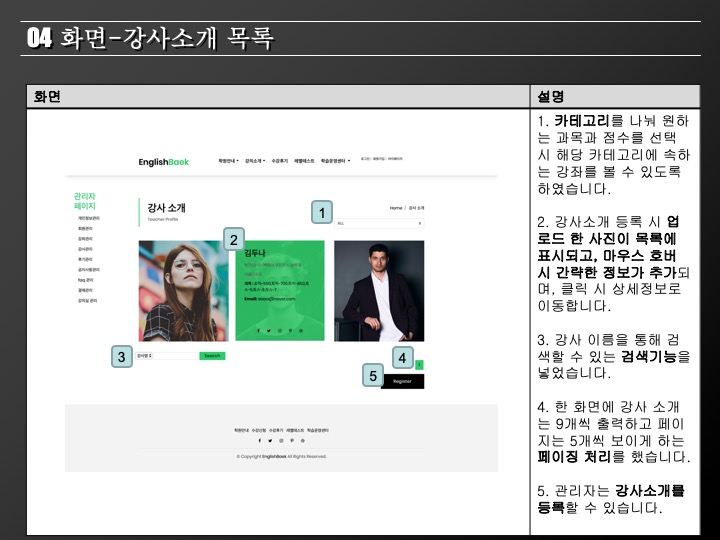Click 학습운영센터 link in the footer
The width and height of the screenshot is (720, 540).
pos(318,430)
